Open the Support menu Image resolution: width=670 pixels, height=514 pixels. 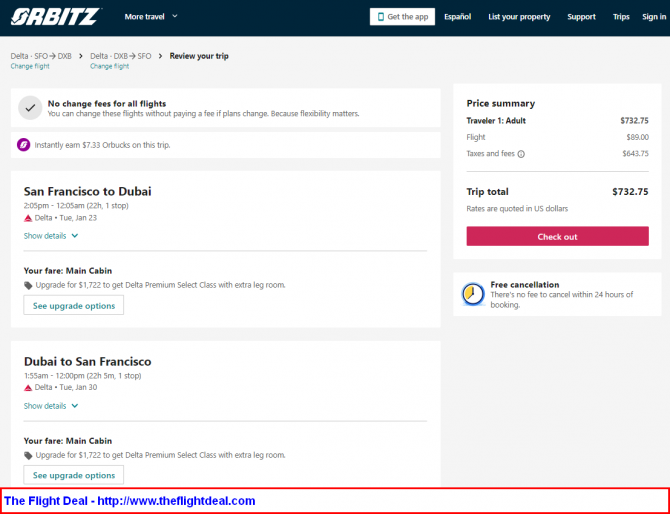(581, 17)
